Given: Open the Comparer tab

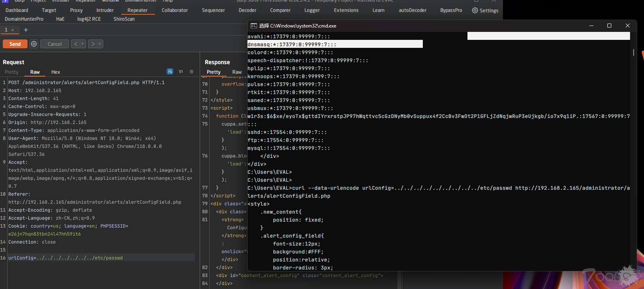Looking at the screenshot, I should click(x=280, y=10).
